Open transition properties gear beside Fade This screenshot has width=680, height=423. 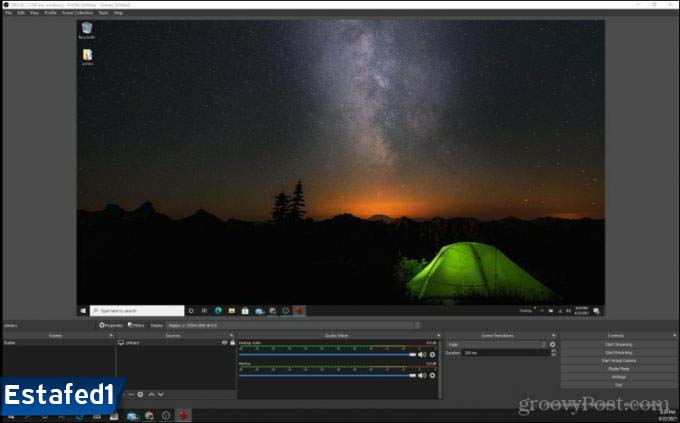pos(552,344)
